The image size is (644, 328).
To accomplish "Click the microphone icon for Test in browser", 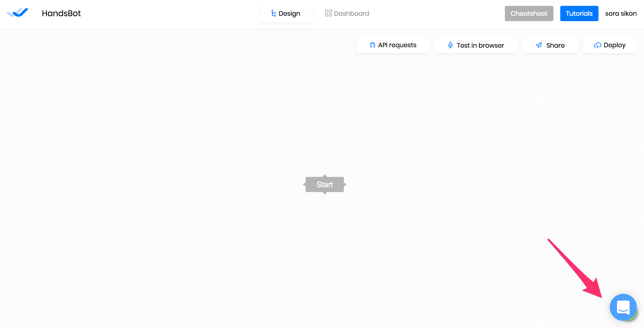I will (x=450, y=45).
